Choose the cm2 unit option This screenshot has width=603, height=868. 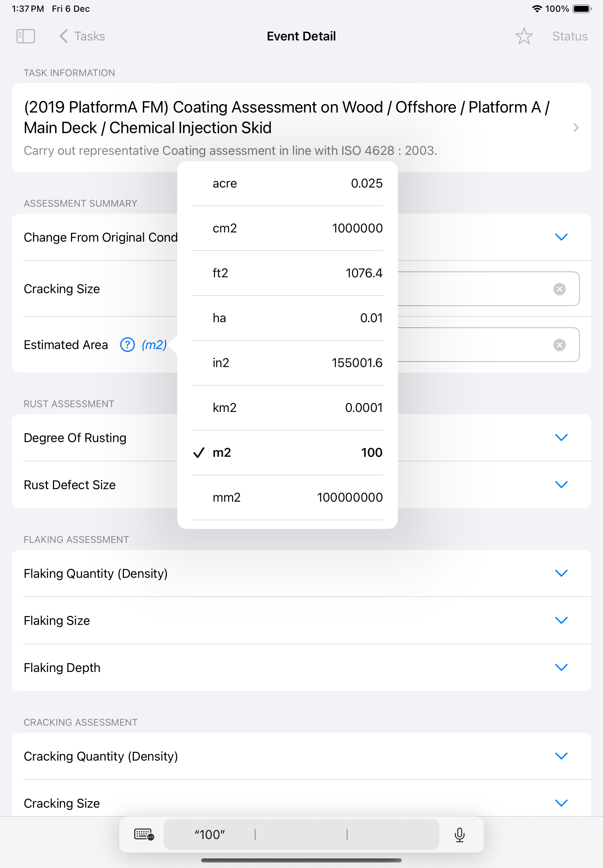287,228
